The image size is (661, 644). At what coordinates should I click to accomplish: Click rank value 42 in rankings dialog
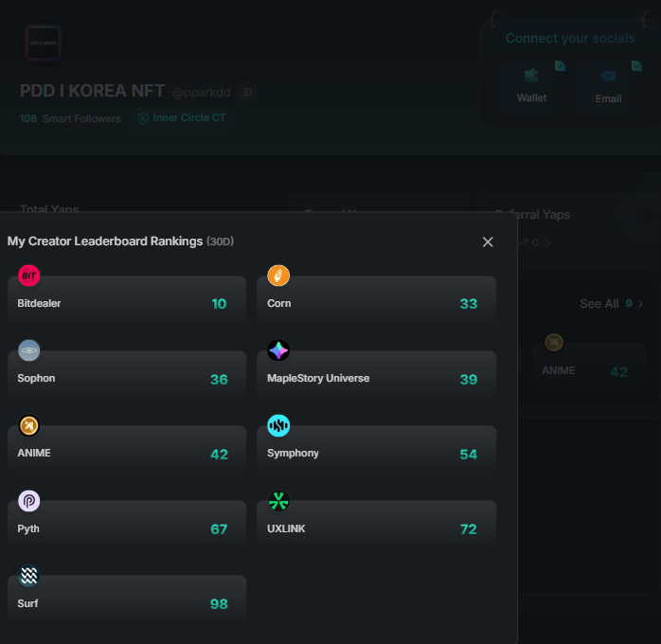point(219,455)
